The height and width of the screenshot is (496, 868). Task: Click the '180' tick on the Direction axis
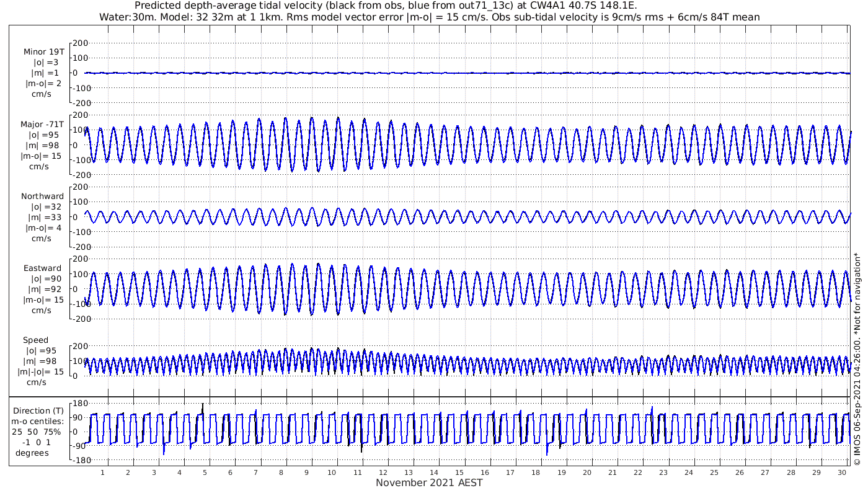pos(81,403)
